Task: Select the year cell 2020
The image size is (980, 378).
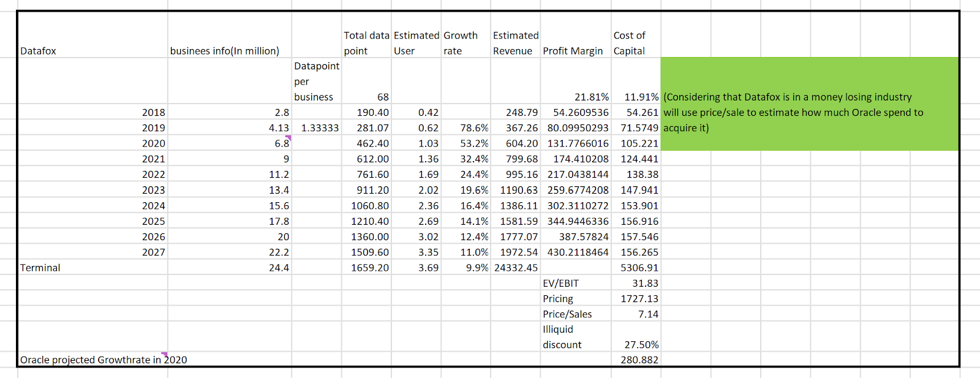Action: [93, 143]
